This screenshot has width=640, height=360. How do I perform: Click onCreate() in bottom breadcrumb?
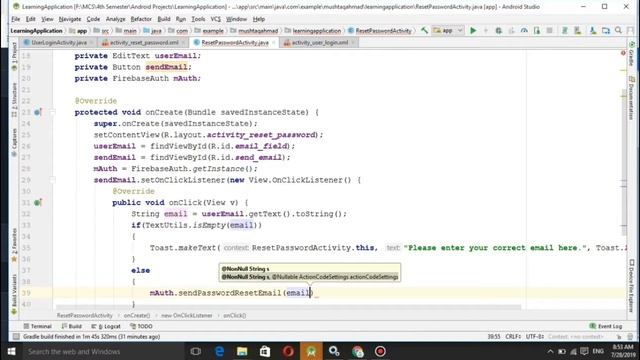[x=137, y=316]
